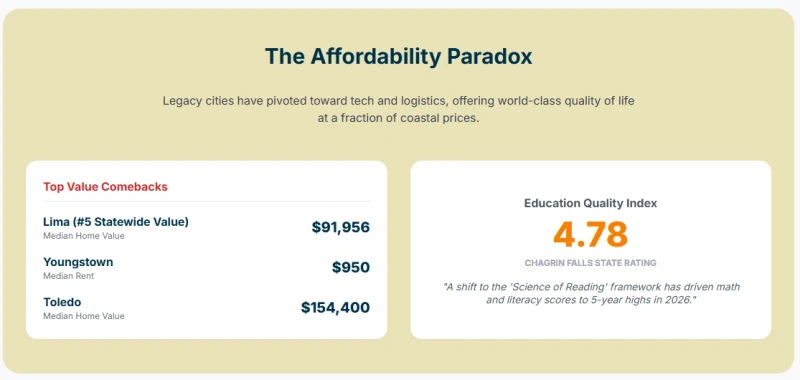Click the orange 4.78 rating number
The height and width of the screenshot is (380, 800).
[590, 234]
